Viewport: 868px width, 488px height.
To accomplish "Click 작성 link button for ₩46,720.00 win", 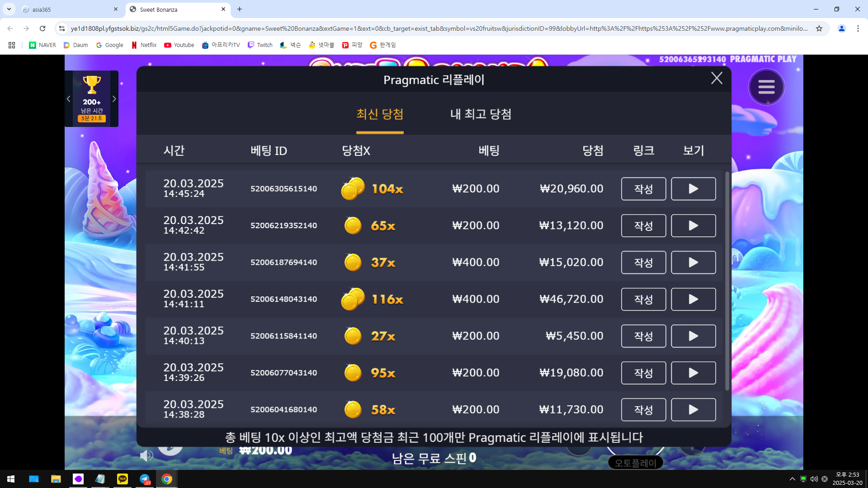I will coord(643,299).
